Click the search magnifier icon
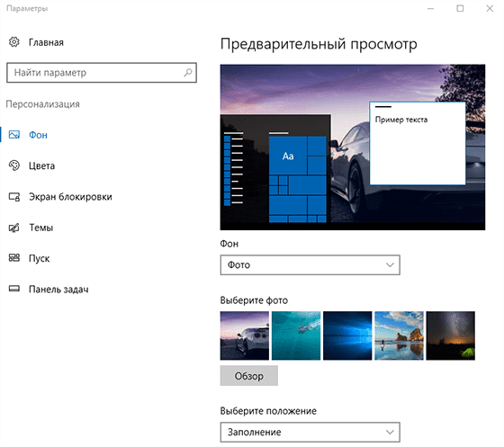 (188, 73)
